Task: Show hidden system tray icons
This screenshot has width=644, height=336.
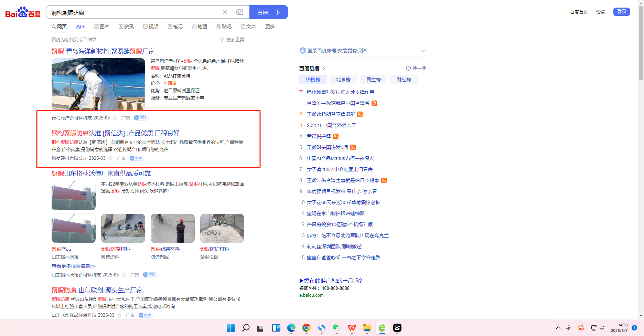Action: (x=558, y=328)
